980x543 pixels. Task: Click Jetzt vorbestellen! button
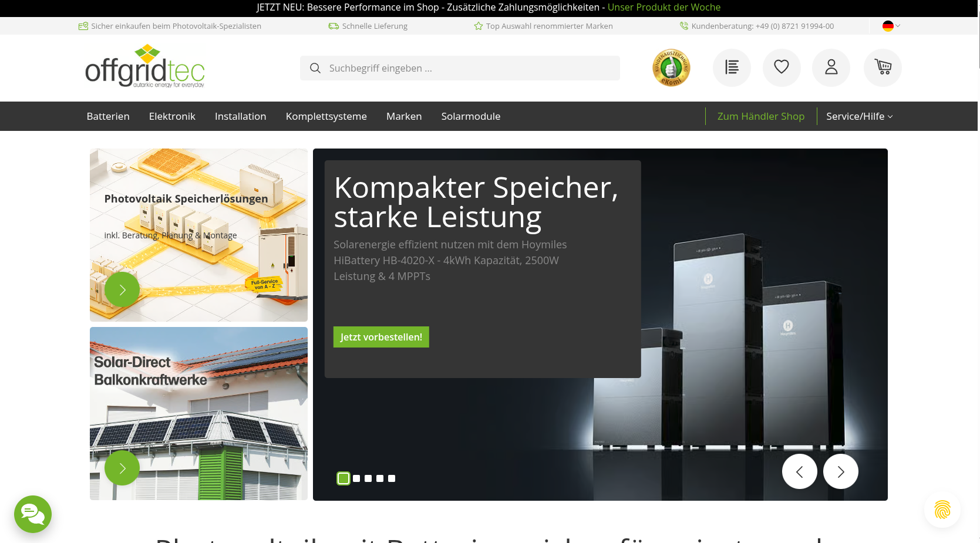[x=381, y=337]
